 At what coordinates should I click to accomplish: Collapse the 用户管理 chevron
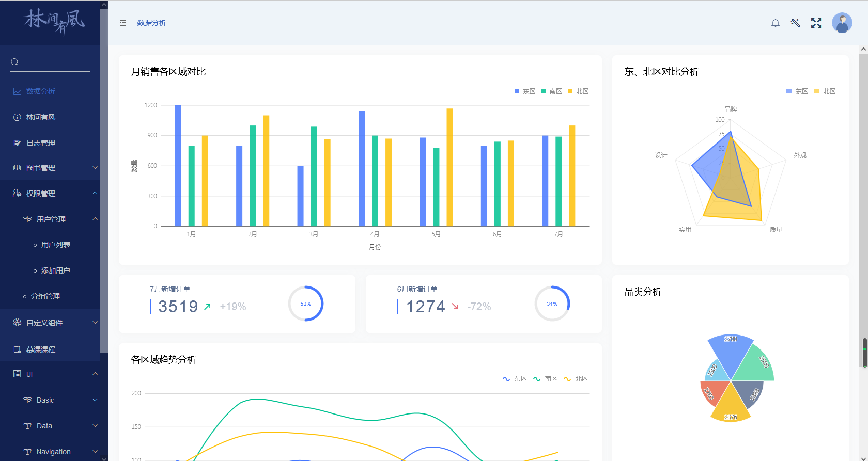[95, 219]
